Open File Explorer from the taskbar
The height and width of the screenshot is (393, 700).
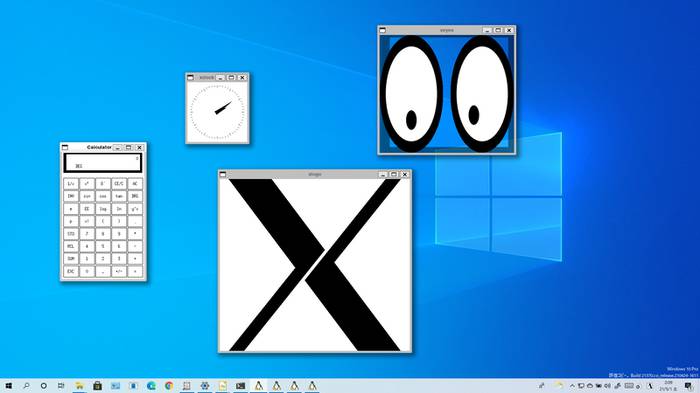pyautogui.click(x=79, y=386)
